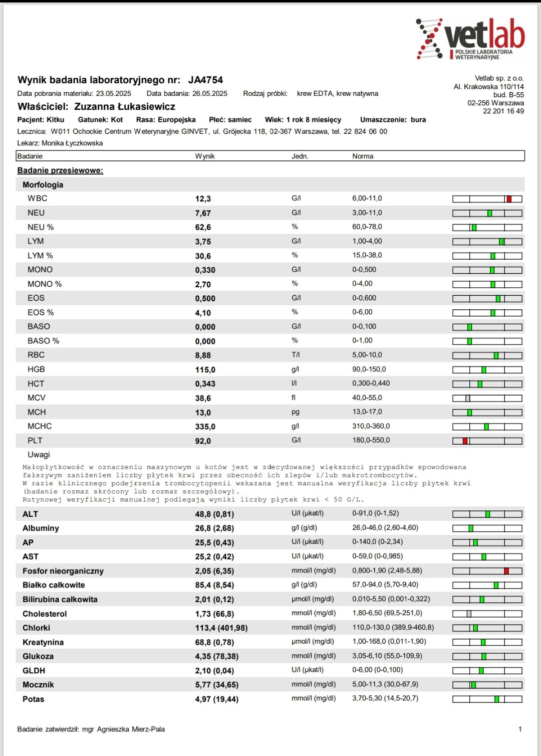Screen dimensions: 541x756
Task: Click the "Płeć: samiec" text
Action: [230, 120]
